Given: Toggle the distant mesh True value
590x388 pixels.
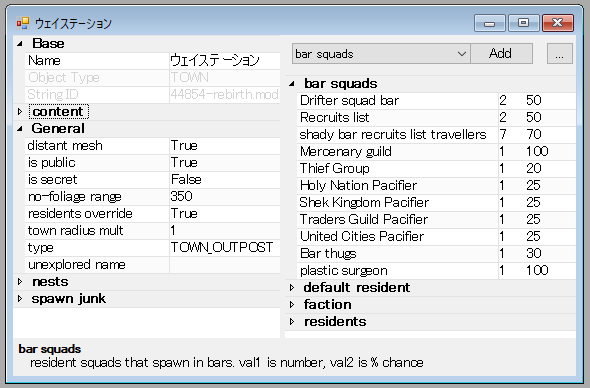Looking at the screenshot, I should [x=225, y=146].
